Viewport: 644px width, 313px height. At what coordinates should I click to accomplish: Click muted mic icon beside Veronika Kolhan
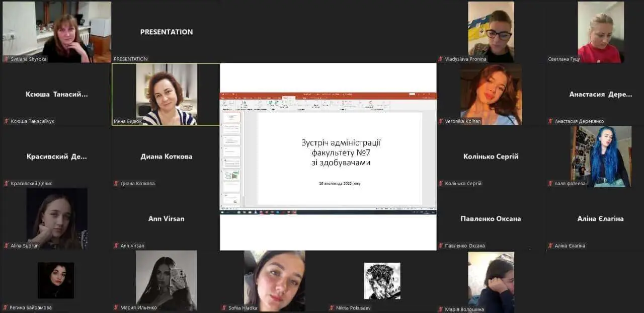point(441,121)
